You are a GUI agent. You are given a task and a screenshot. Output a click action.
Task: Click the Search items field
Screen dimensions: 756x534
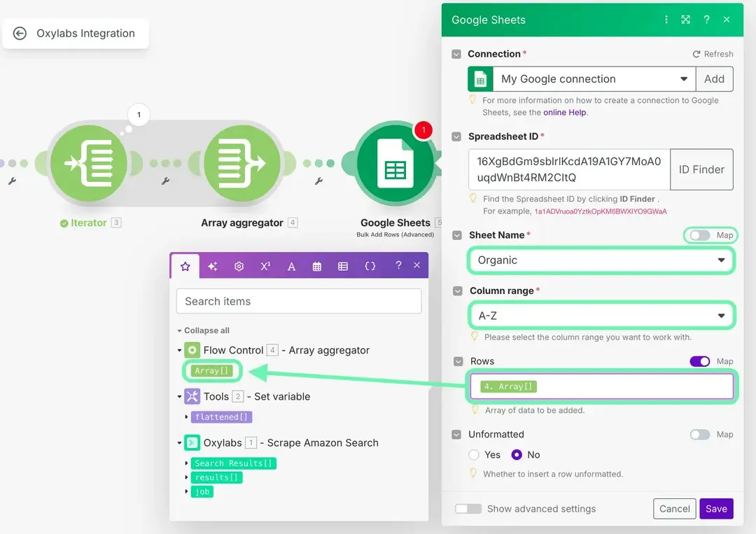coord(299,302)
